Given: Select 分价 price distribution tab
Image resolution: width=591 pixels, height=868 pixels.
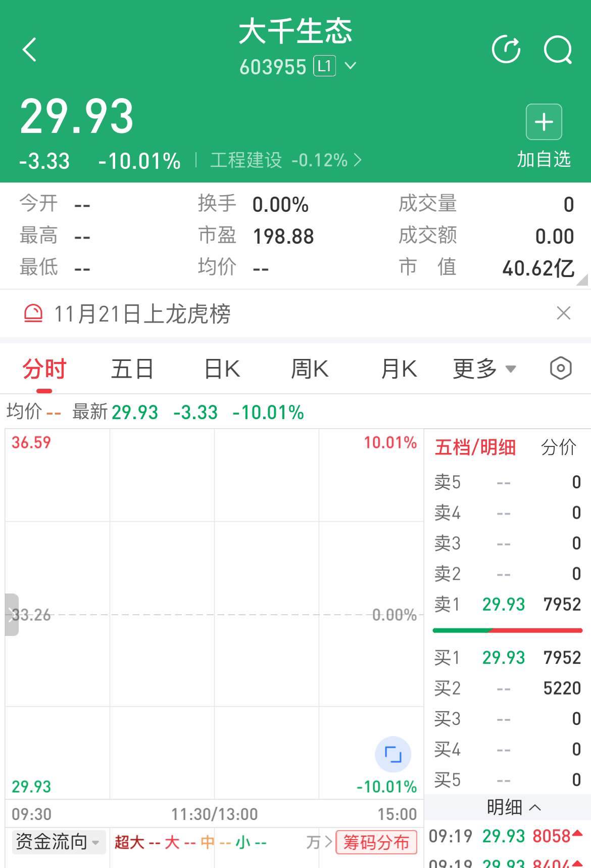Looking at the screenshot, I should (x=558, y=447).
